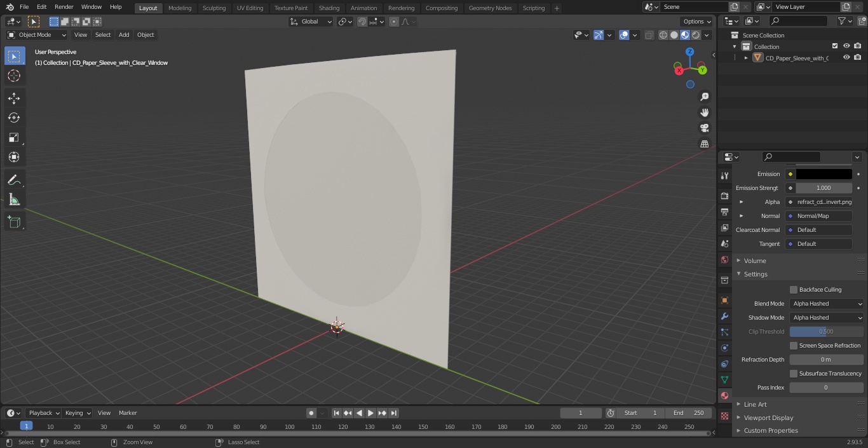Open the Material properties tab icon
The image size is (868, 448).
tap(724, 395)
